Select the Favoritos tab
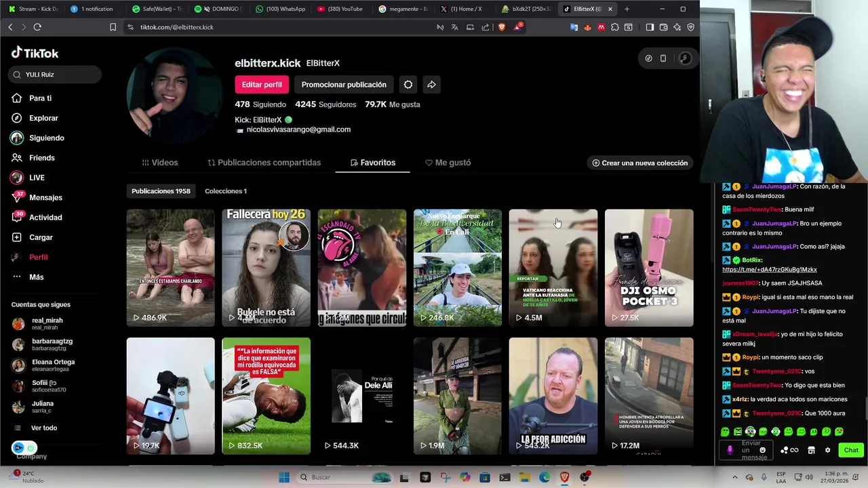868x488 pixels. pos(372,163)
